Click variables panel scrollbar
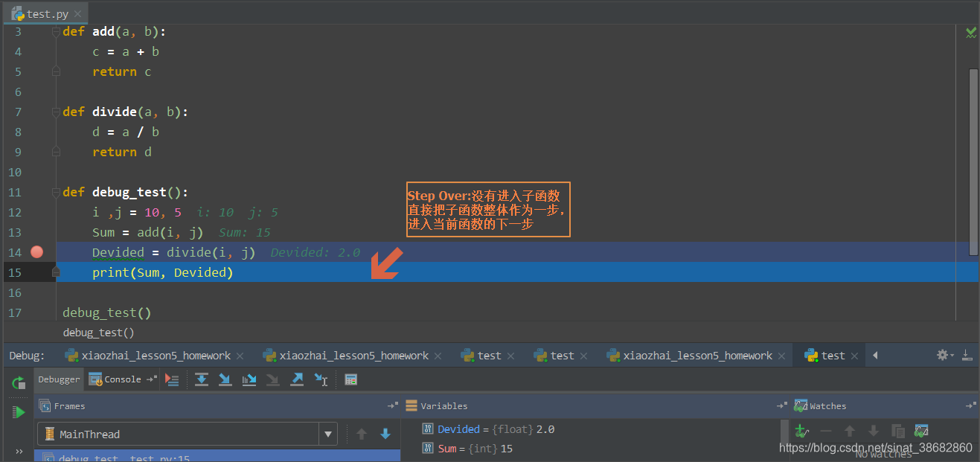980x462 pixels. click(x=784, y=439)
